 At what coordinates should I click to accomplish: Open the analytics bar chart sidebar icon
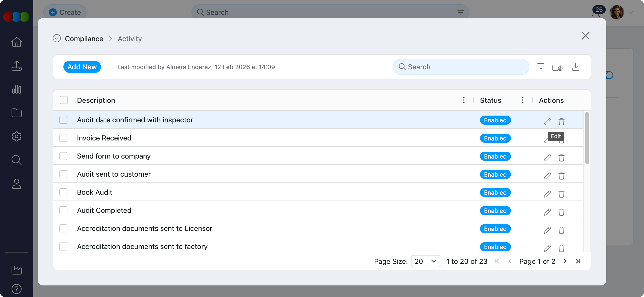point(17,89)
